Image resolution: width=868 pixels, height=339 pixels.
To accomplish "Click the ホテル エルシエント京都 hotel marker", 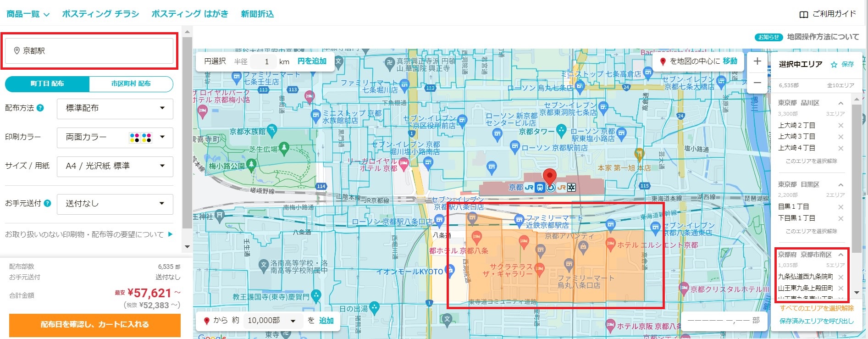I will pyautogui.click(x=610, y=245).
